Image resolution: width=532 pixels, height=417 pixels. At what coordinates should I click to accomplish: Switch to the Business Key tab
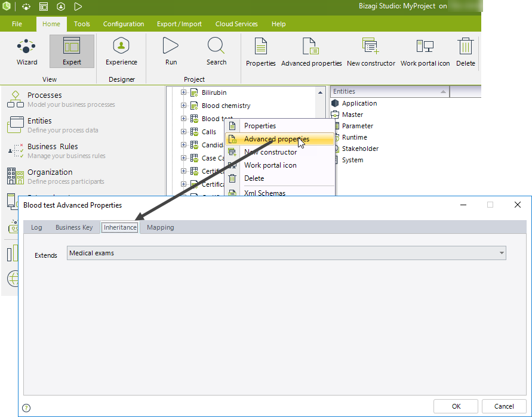click(74, 227)
